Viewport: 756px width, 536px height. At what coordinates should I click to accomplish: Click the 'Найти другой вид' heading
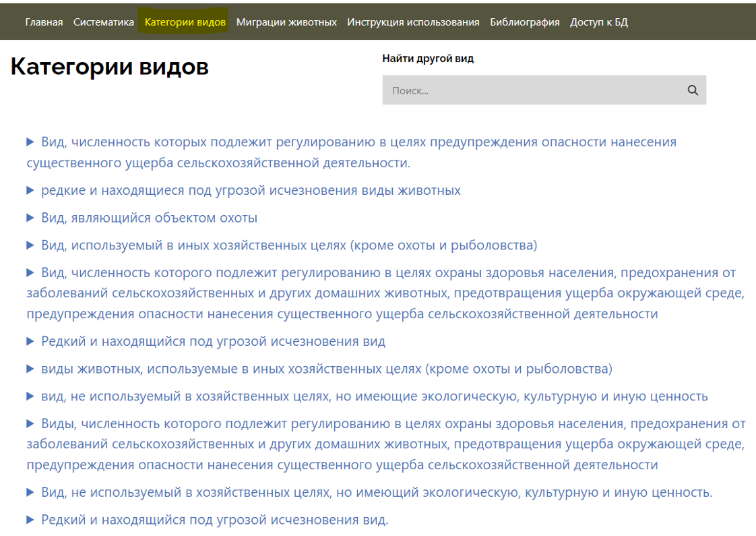428,59
